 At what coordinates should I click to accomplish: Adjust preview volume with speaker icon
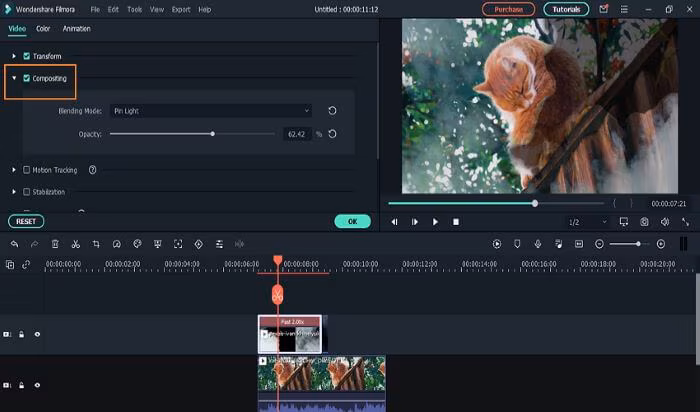[665, 222]
